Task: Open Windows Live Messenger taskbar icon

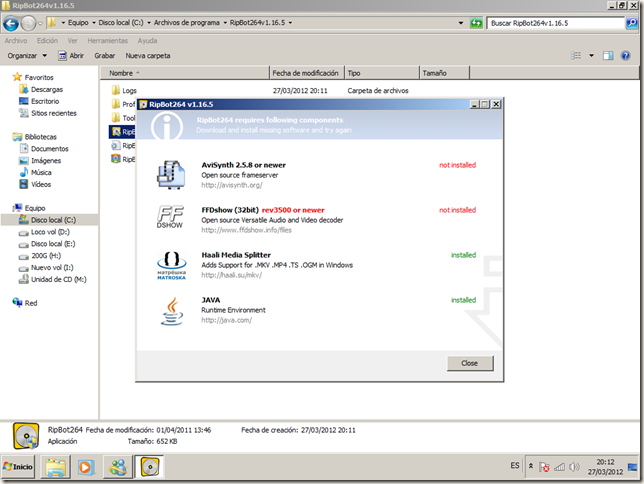Action: coord(118,467)
